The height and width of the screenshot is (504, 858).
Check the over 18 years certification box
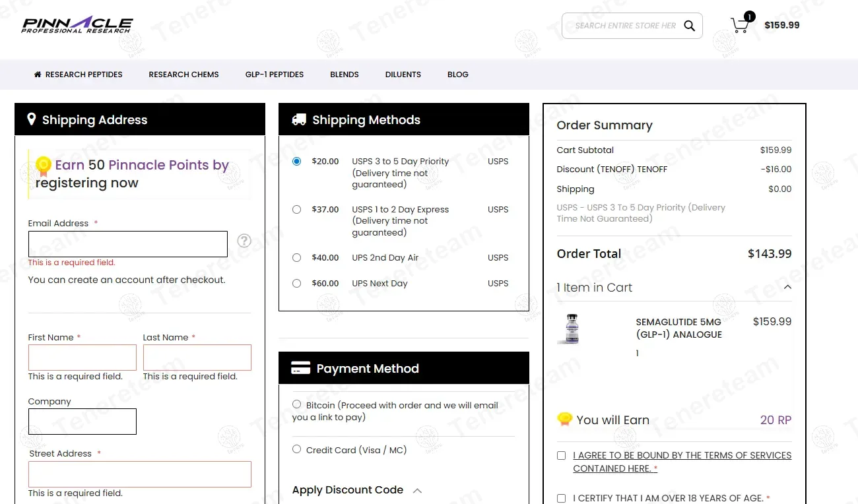pos(561,498)
